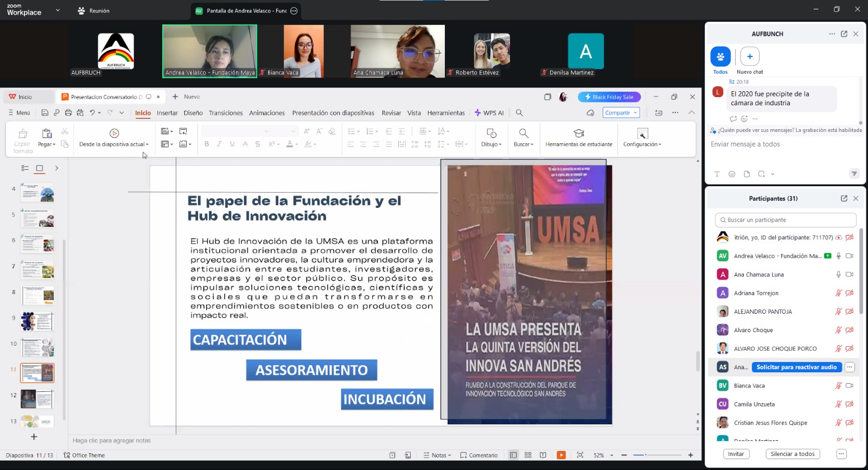Viewport: 868px width, 470px height.
Task: Insert emoji in chat message
Action: 732,174
